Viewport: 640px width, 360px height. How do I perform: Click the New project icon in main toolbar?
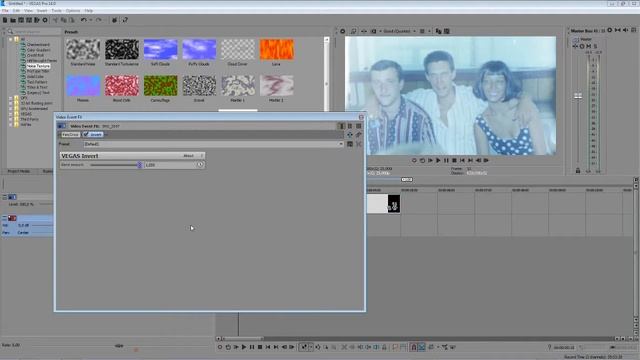pyautogui.click(x=5, y=20)
